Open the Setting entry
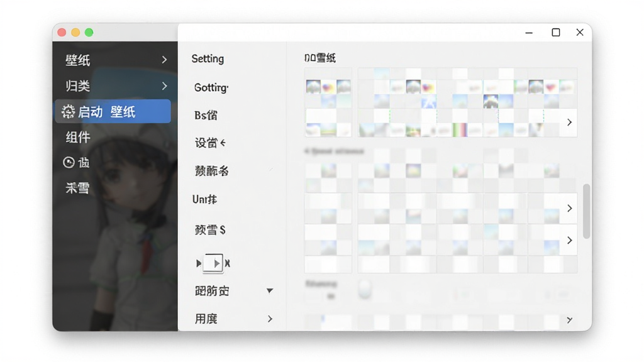Viewport: 644px width, 362px height. [x=208, y=58]
